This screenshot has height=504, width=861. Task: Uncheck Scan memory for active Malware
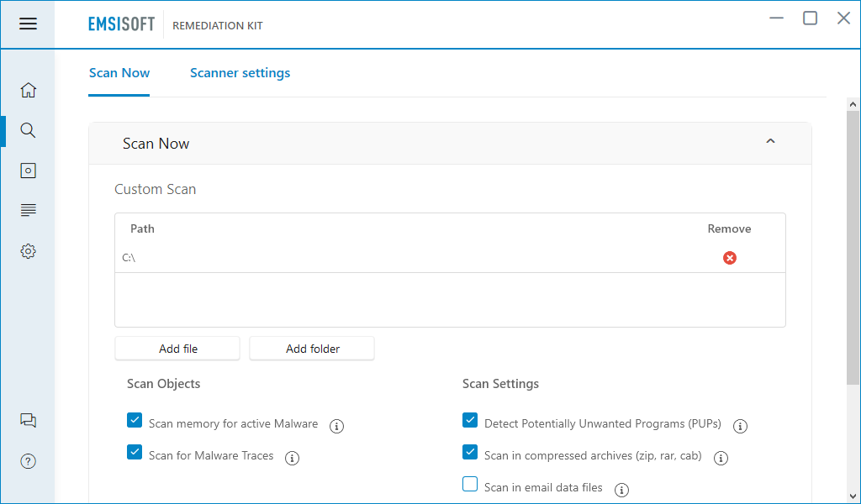coord(135,420)
